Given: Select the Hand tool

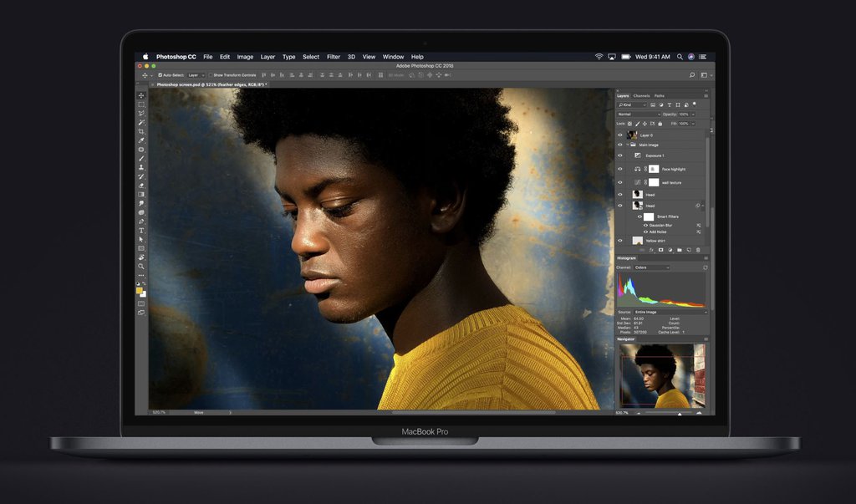Looking at the screenshot, I should pos(141,257).
